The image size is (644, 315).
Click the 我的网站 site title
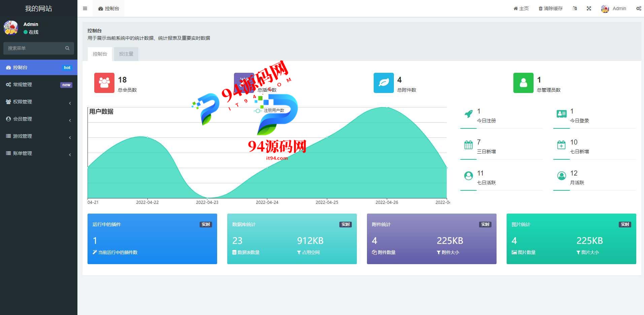click(x=39, y=8)
